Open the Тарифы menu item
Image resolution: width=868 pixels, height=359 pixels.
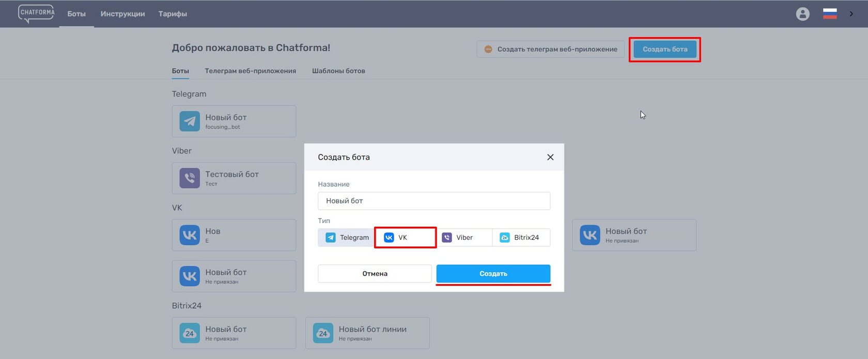(173, 14)
